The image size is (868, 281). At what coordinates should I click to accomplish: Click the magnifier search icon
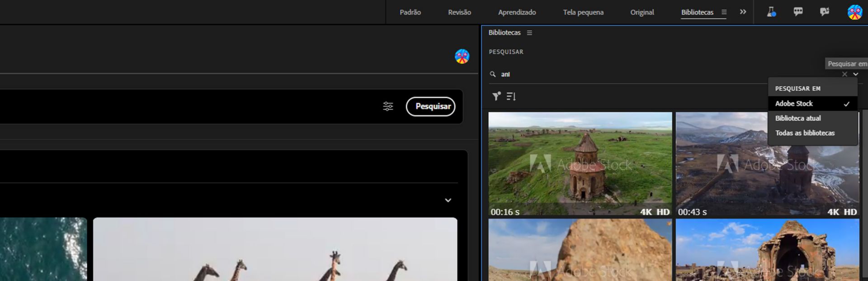(493, 74)
